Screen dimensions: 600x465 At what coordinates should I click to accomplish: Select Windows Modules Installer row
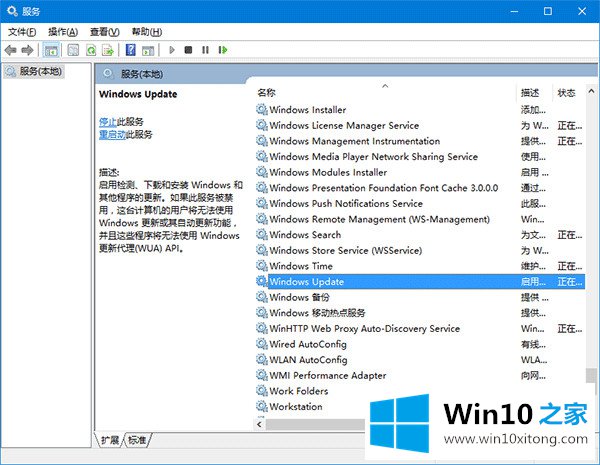pos(420,172)
